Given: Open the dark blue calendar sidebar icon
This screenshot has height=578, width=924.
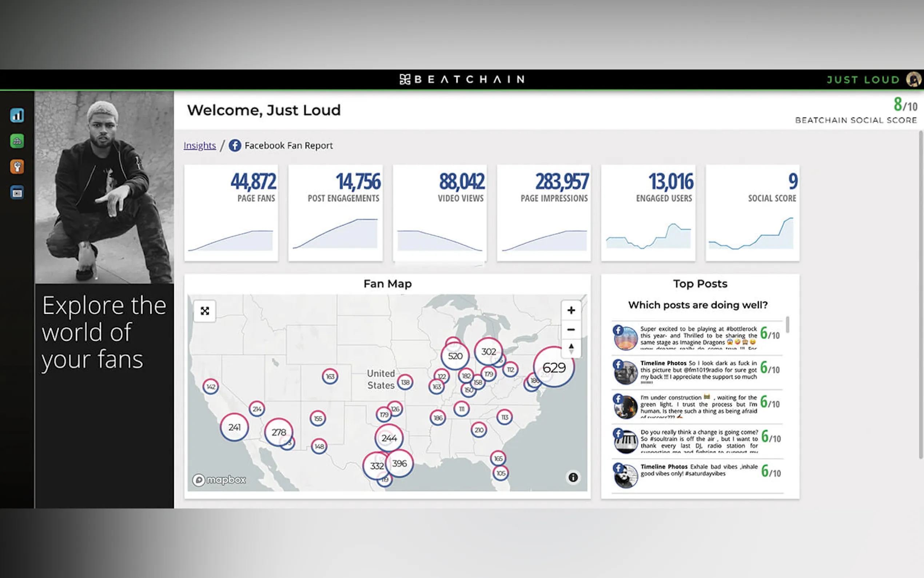Looking at the screenshot, I should point(17,193).
